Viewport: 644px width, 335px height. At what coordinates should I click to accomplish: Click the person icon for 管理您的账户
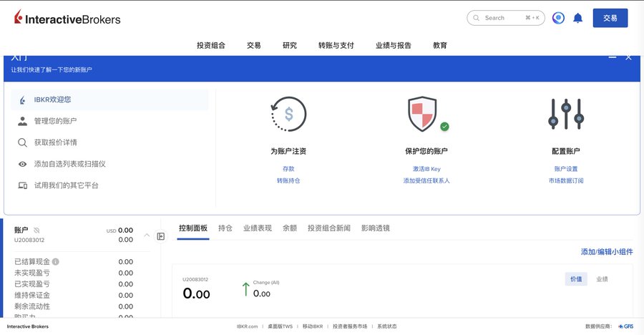tap(23, 121)
